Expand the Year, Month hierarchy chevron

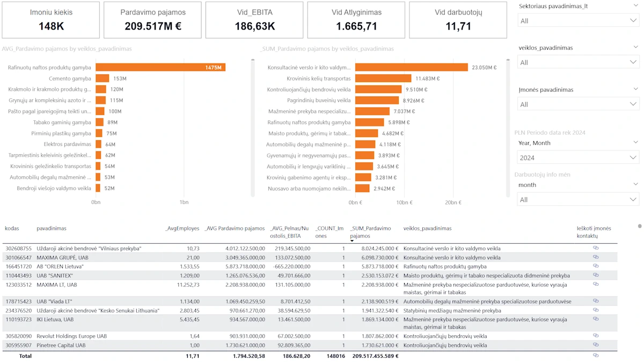[x=635, y=143]
